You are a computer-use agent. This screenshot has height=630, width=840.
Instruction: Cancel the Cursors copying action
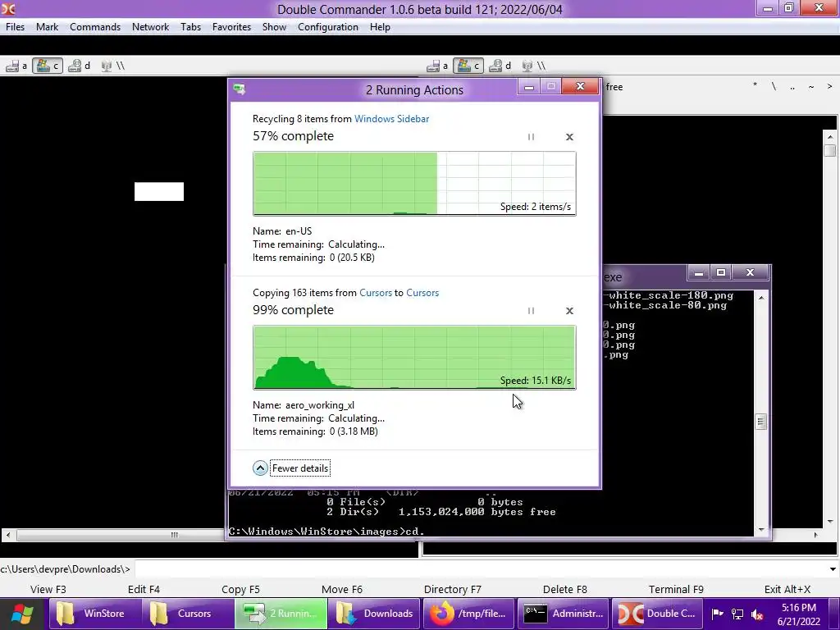pyautogui.click(x=569, y=311)
